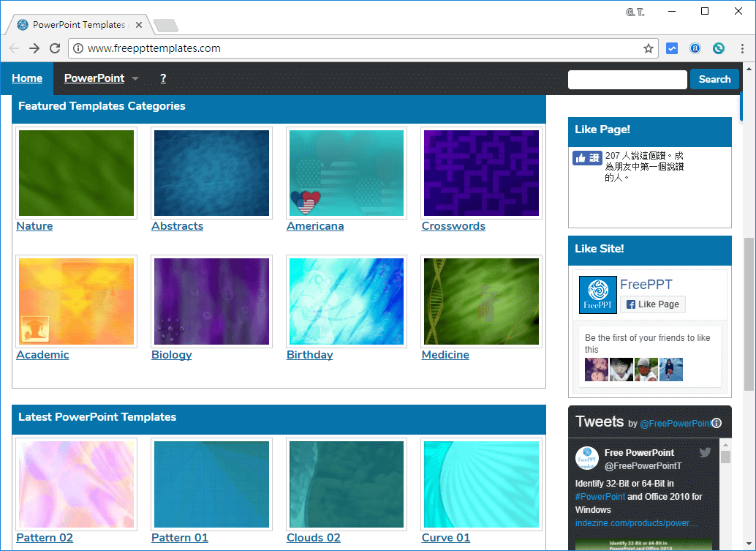Open Chrome's three-dot menu

[x=742, y=48]
